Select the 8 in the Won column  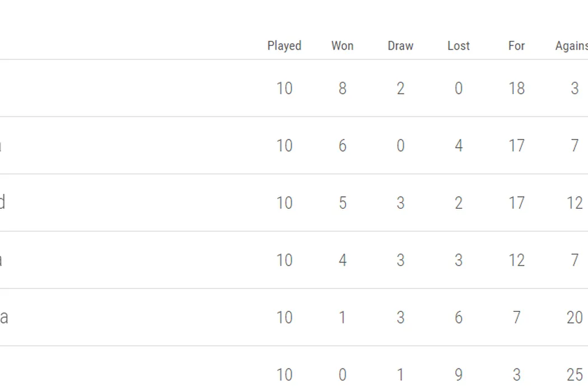[342, 88]
